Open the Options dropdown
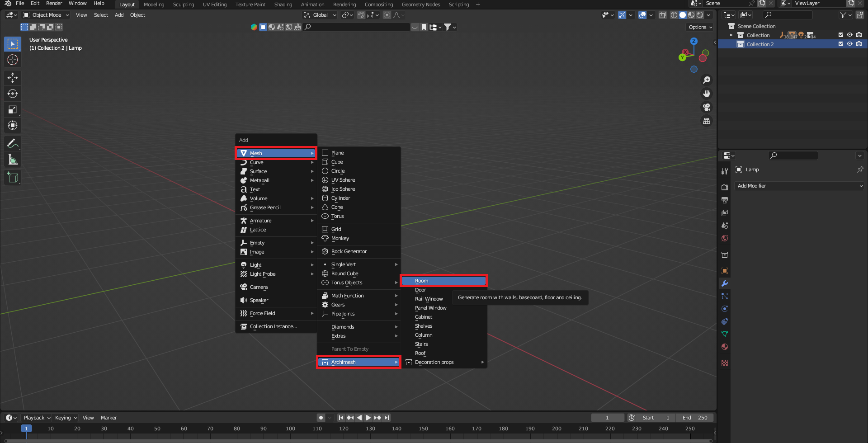Image resolution: width=868 pixels, height=443 pixels. (x=700, y=27)
